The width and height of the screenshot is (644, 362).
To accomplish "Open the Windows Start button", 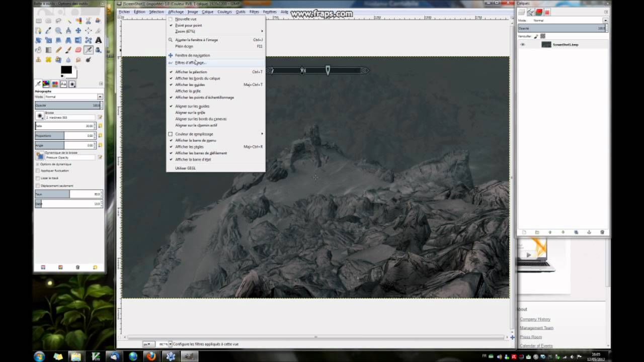I will click(39, 356).
